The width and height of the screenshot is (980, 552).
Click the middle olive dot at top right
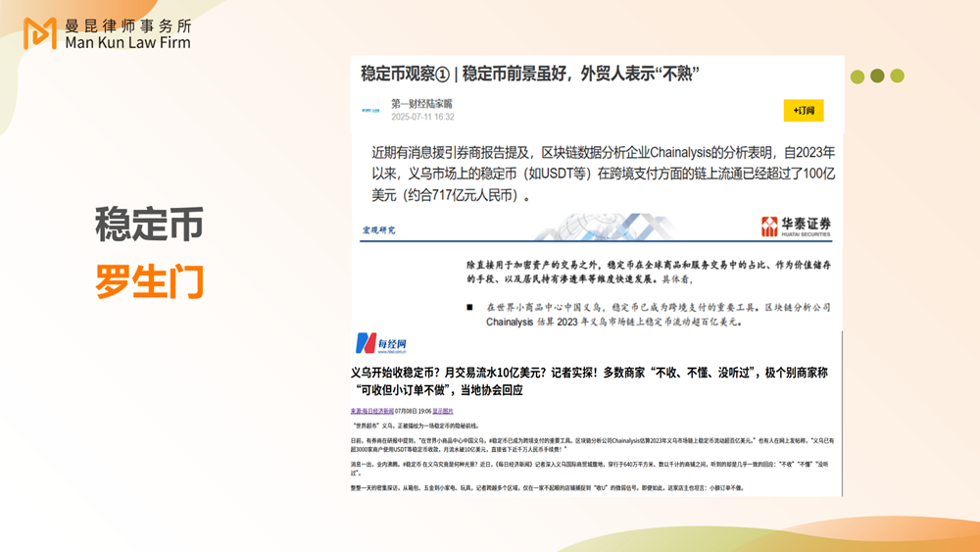click(x=877, y=76)
